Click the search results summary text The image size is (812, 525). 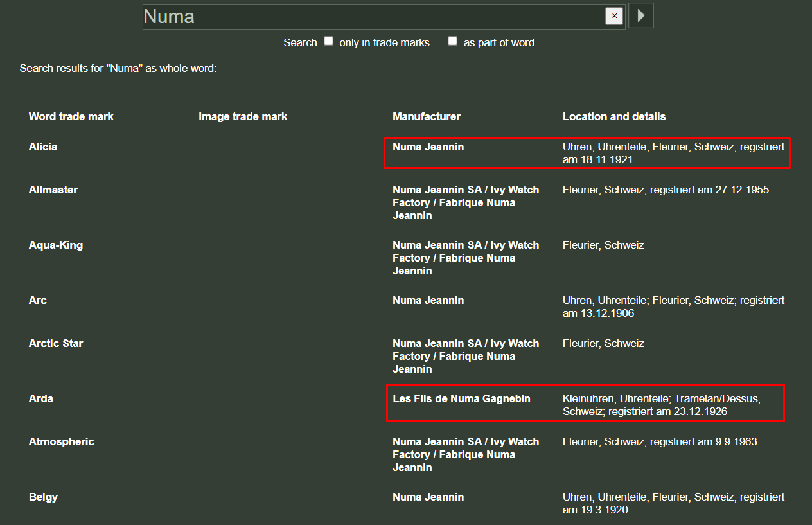118,68
